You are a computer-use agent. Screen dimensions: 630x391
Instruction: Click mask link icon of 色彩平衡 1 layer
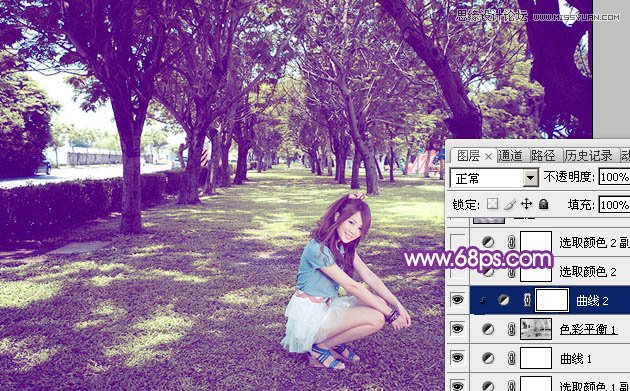point(511,329)
